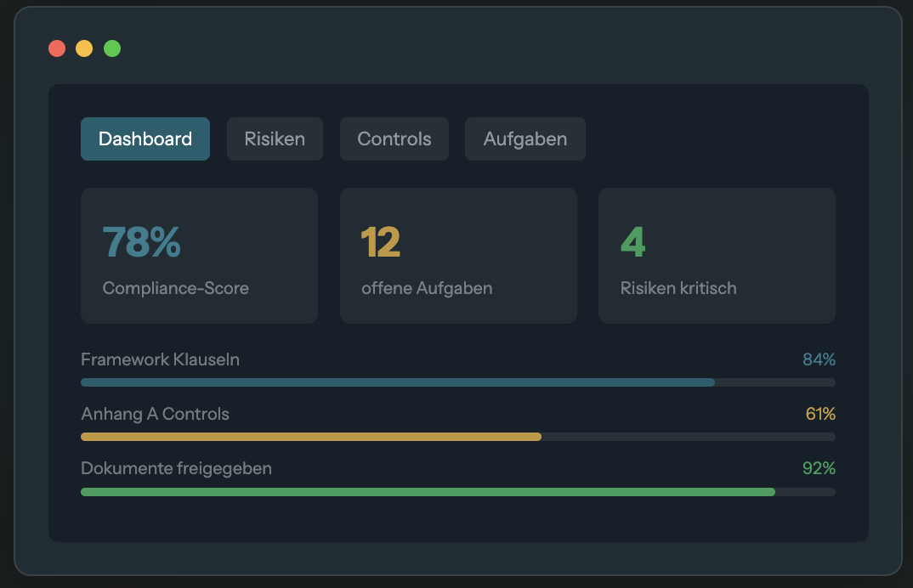
Task: Click the offene Aufgaben card
Action: pos(458,255)
